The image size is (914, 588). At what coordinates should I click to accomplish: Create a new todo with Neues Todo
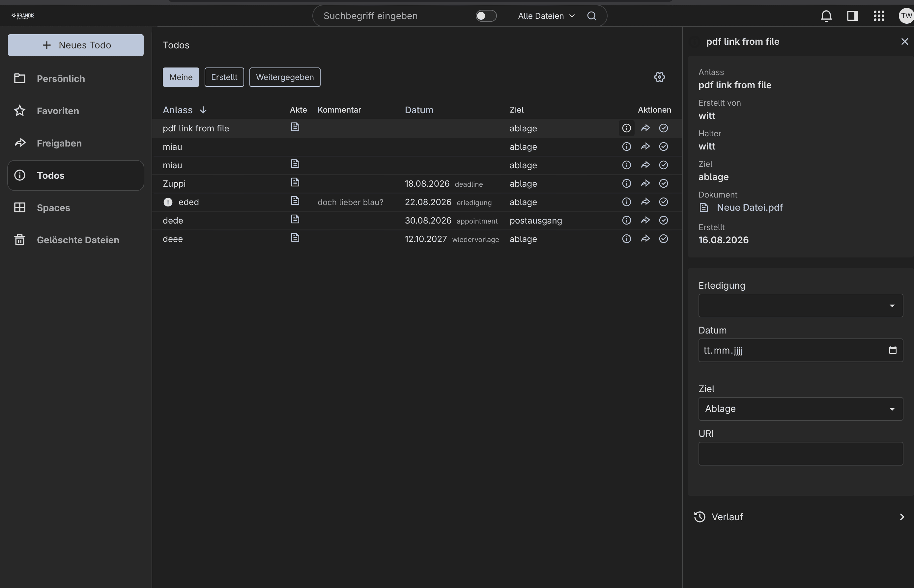(x=76, y=45)
